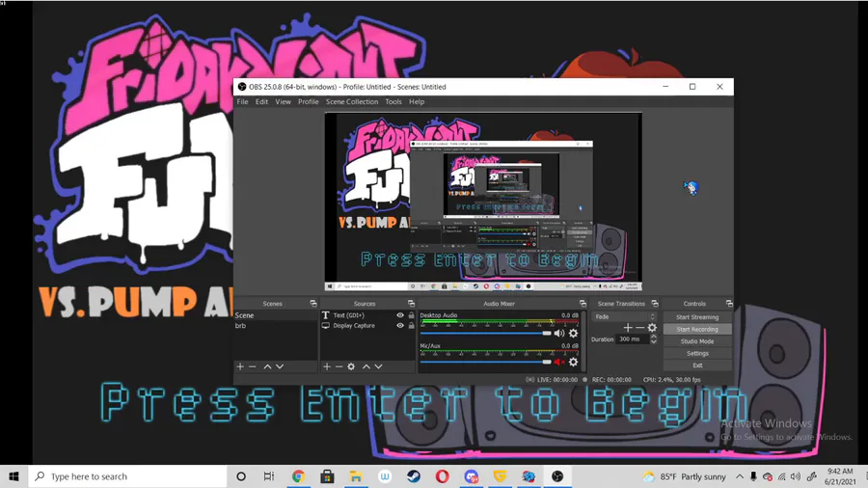868x488 pixels.
Task: Pop out the Sources dock
Action: click(411, 303)
